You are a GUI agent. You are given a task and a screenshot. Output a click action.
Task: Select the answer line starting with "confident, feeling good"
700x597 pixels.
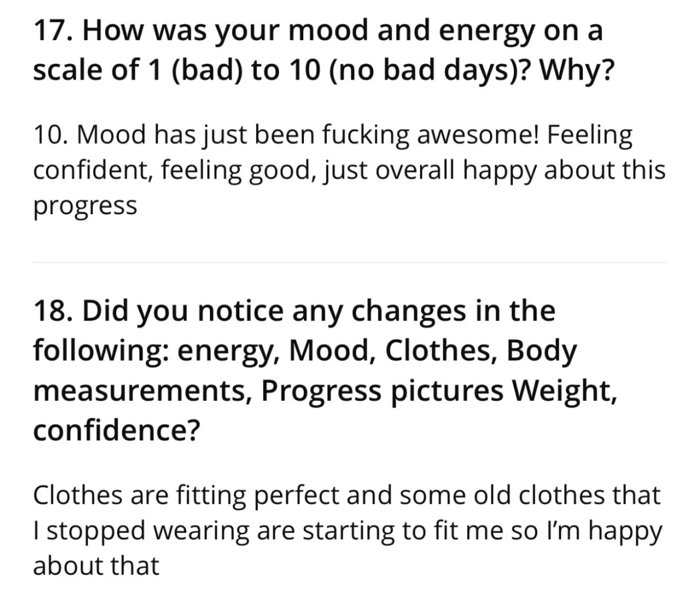[x=349, y=171]
